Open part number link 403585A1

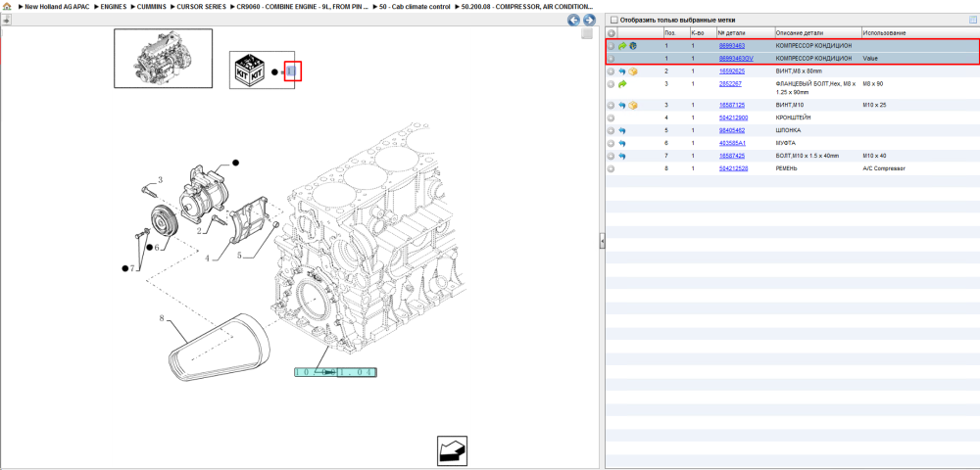pyautogui.click(x=732, y=143)
